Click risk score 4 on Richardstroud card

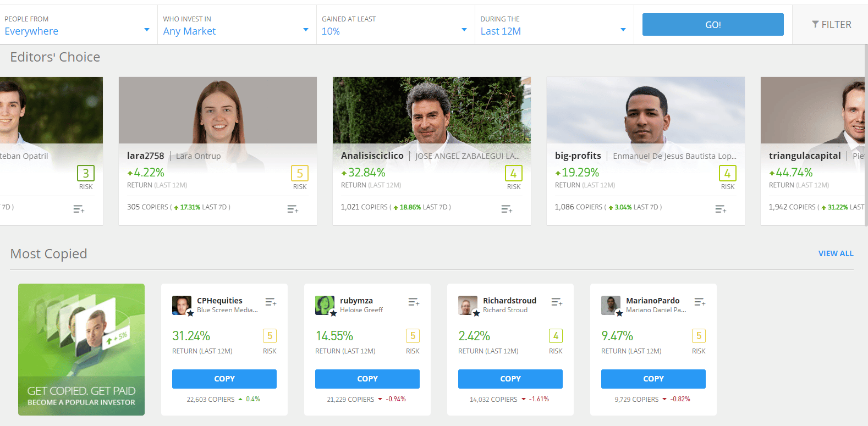tap(556, 336)
